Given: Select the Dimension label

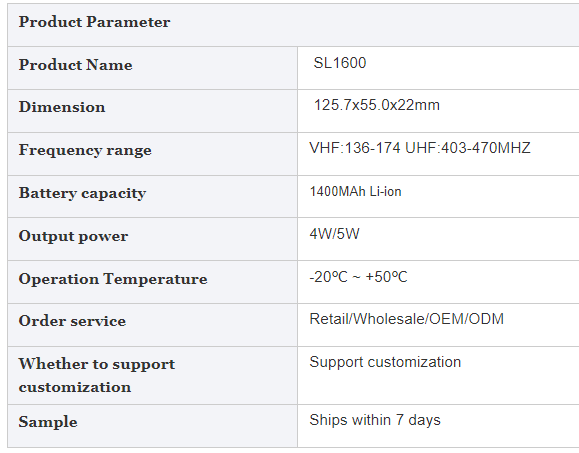Looking at the screenshot, I should (x=62, y=107).
